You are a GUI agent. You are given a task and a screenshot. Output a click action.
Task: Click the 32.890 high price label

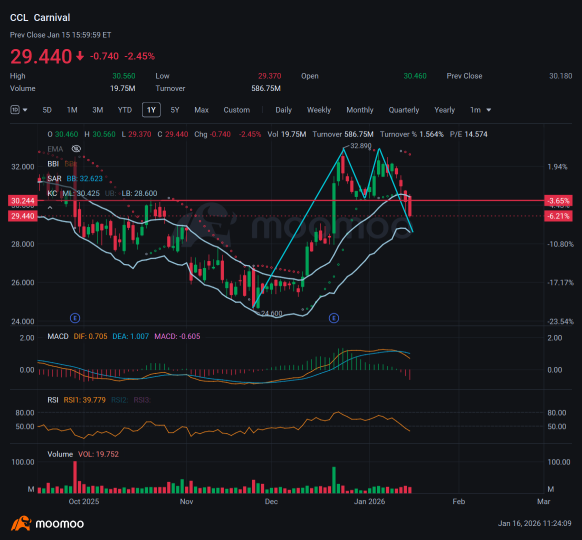click(360, 146)
